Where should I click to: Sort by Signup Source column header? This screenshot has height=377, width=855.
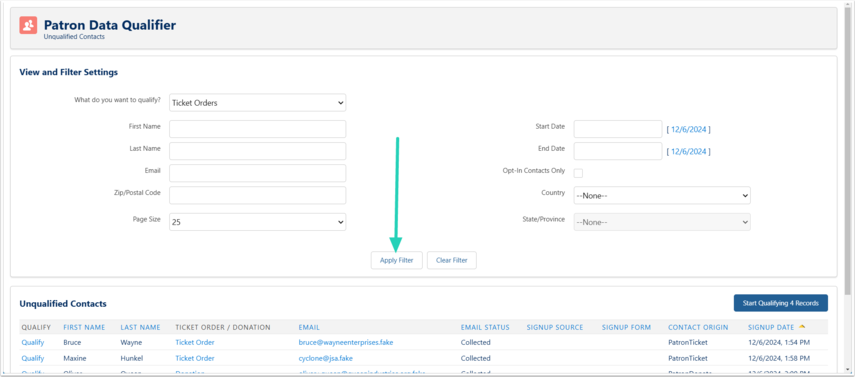pos(555,327)
